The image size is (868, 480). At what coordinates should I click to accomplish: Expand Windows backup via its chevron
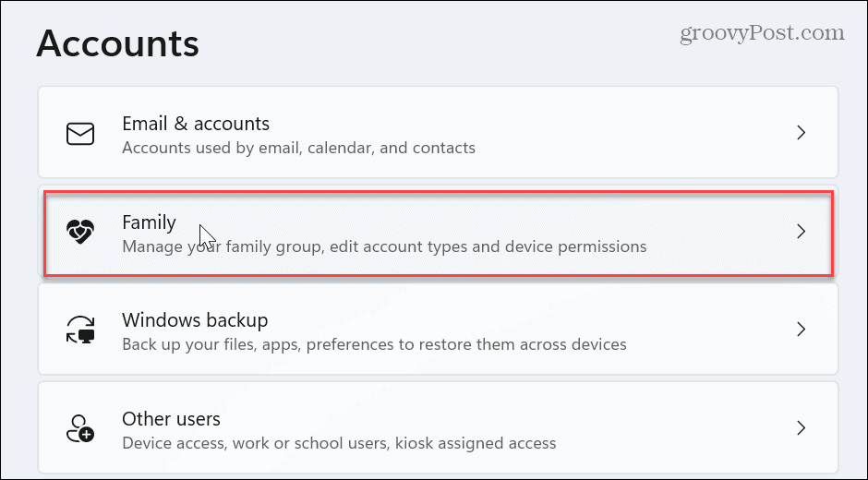(x=801, y=330)
